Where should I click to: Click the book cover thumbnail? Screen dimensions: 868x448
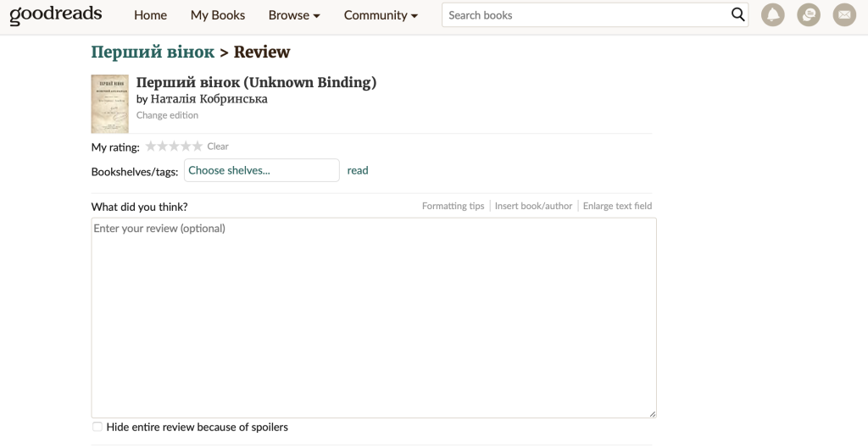coord(109,104)
